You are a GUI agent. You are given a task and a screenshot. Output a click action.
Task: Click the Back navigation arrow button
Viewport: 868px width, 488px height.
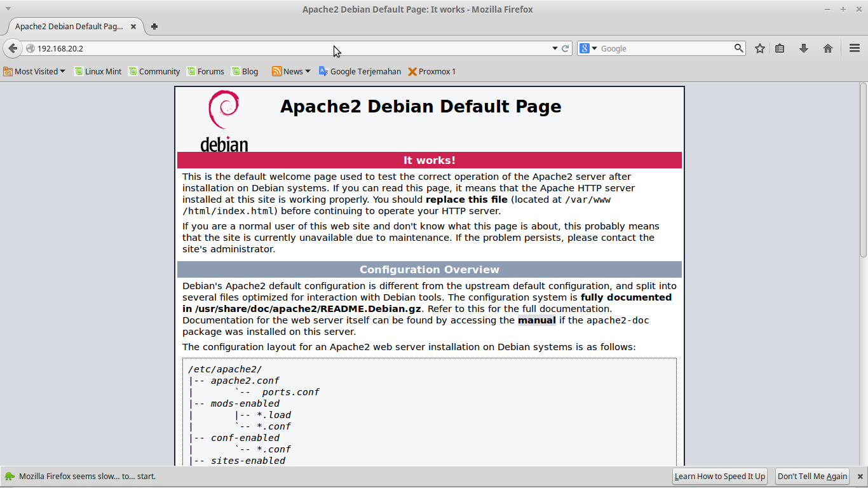(13, 48)
